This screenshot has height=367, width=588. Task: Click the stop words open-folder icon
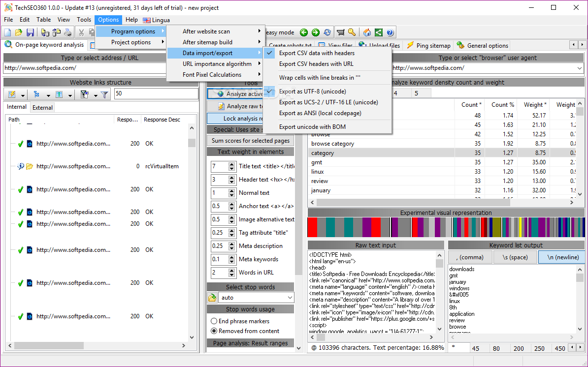pyautogui.click(x=212, y=298)
